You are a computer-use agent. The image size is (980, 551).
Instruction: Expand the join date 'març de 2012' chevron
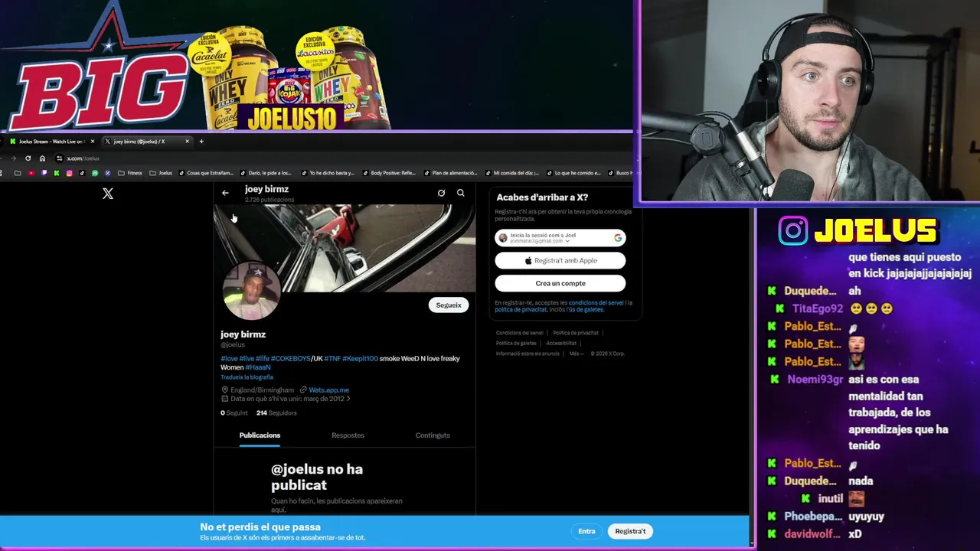click(348, 399)
